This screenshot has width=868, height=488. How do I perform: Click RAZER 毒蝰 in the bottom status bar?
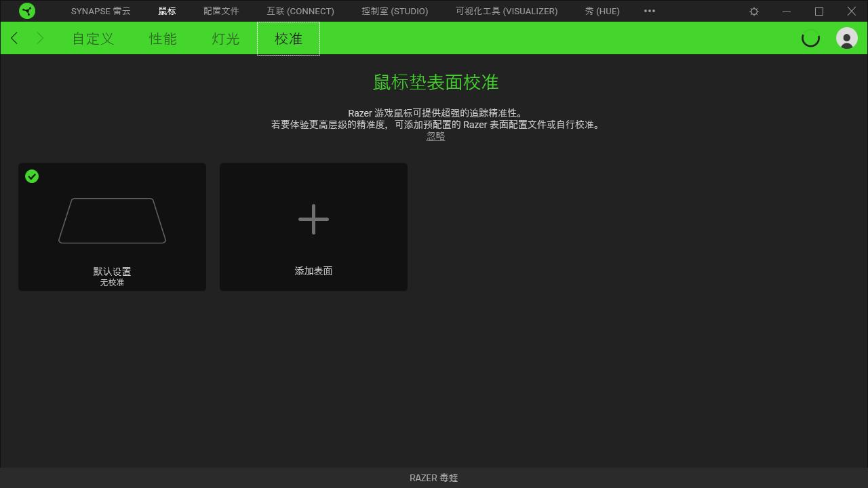pos(433,477)
